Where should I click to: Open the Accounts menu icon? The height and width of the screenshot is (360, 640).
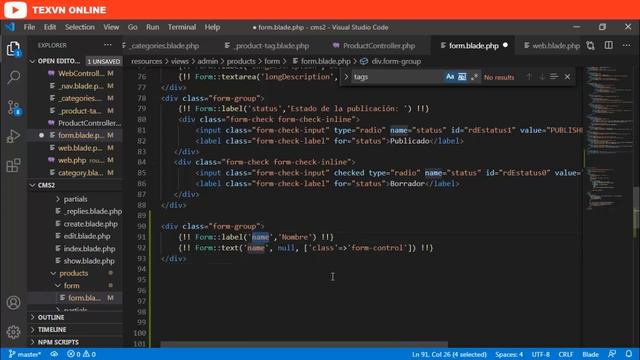pyautogui.click(x=13, y=302)
